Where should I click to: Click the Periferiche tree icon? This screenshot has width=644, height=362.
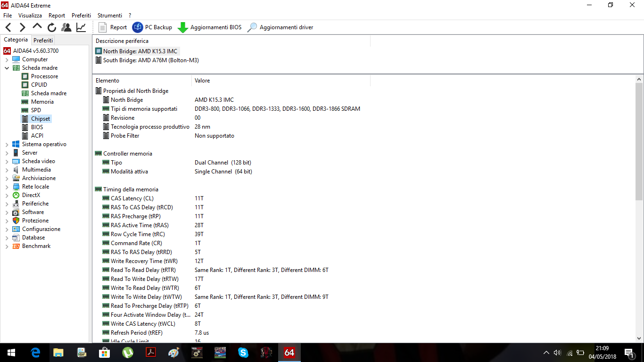tap(16, 204)
